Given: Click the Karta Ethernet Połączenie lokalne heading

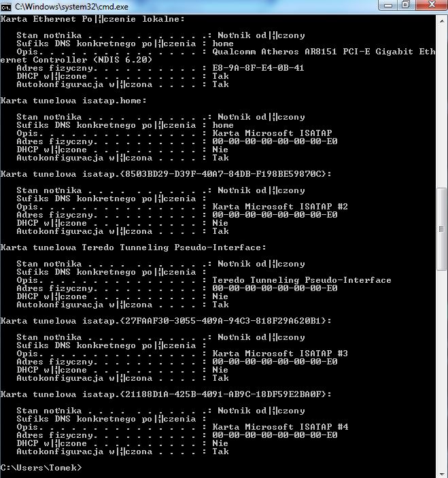Looking at the screenshot, I should (92, 19).
